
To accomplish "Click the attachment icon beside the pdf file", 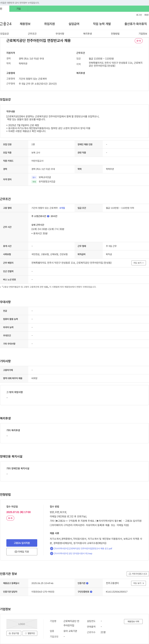I will [x=52, y=548].
